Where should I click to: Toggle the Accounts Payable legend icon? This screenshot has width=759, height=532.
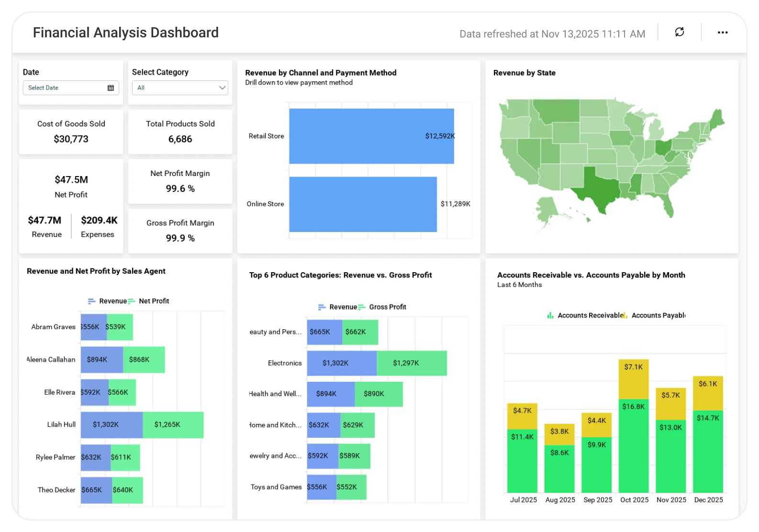point(625,315)
